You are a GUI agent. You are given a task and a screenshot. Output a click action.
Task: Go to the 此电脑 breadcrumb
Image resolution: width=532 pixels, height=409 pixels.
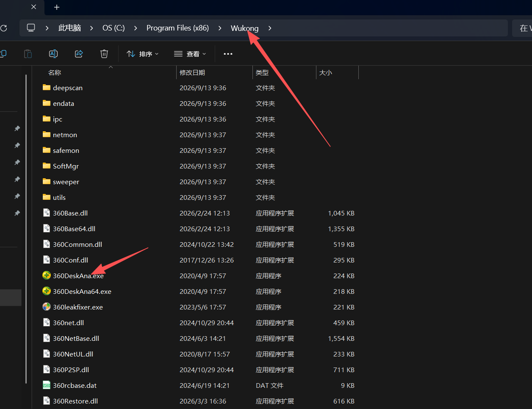tap(69, 28)
